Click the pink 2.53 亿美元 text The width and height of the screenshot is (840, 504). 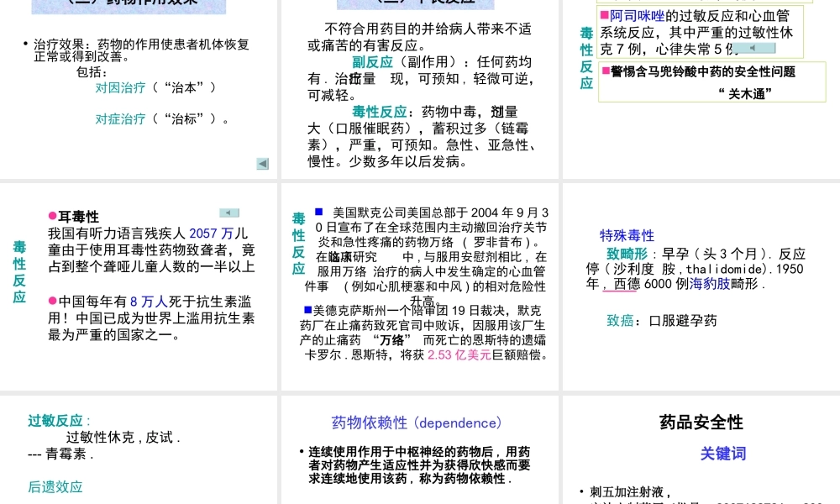click(459, 355)
